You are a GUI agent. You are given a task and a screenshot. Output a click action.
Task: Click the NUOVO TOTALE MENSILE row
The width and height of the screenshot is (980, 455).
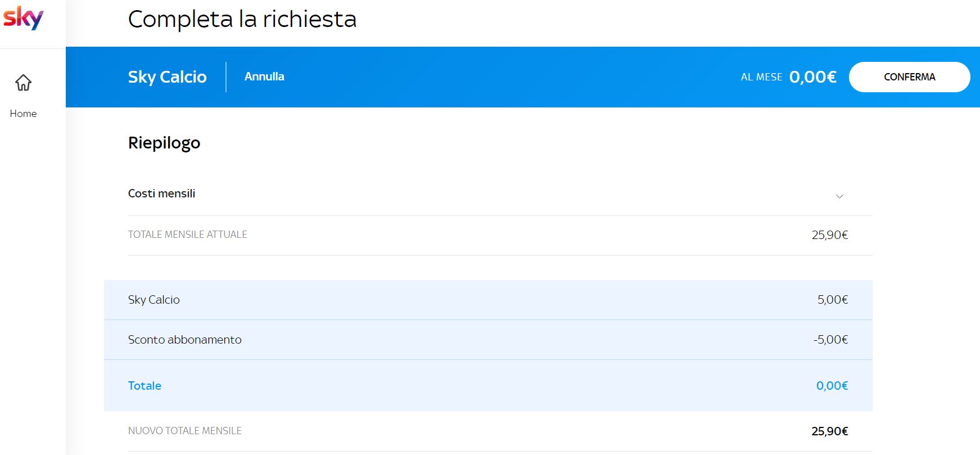click(500, 431)
